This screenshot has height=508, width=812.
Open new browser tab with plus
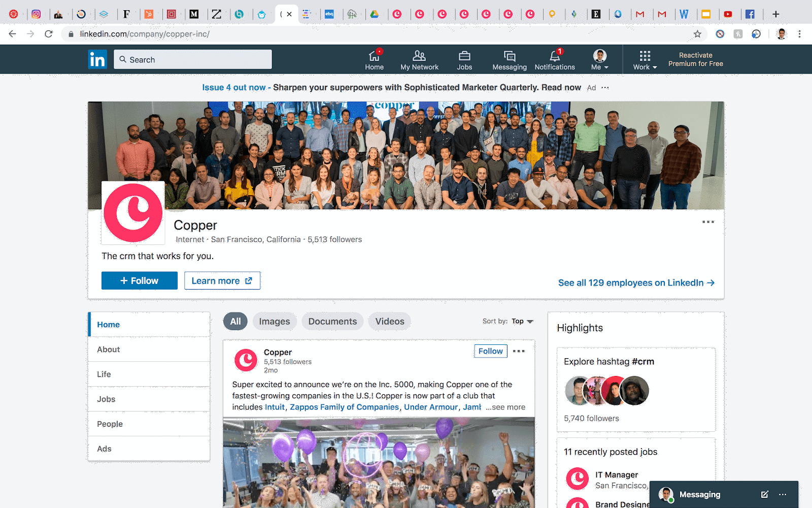point(775,14)
